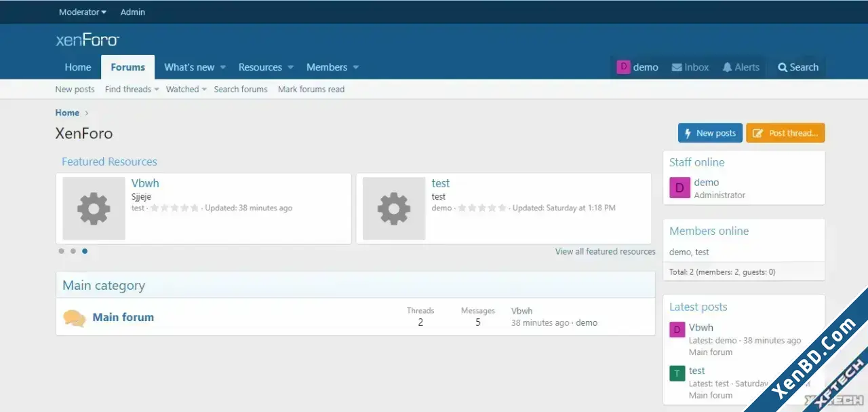Click Mark forums read

311,89
